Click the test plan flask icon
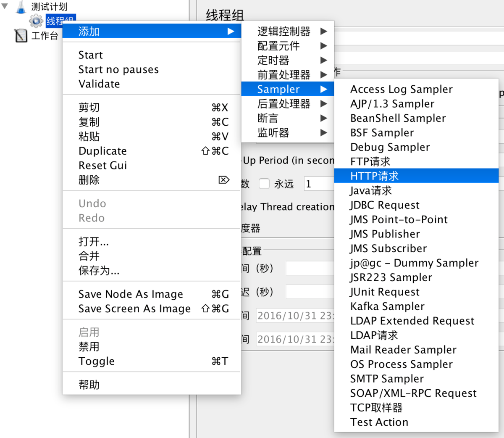504x438 pixels. [x=21, y=7]
